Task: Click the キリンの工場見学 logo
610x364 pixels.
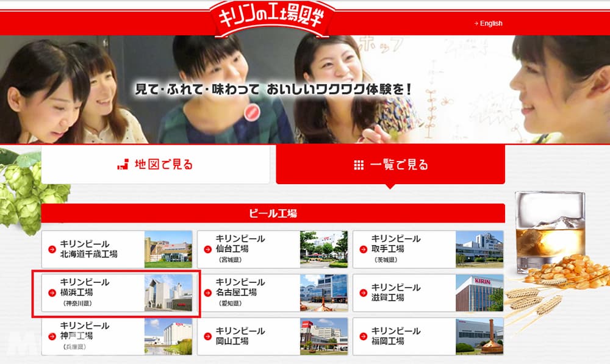Action: pyautogui.click(x=272, y=18)
